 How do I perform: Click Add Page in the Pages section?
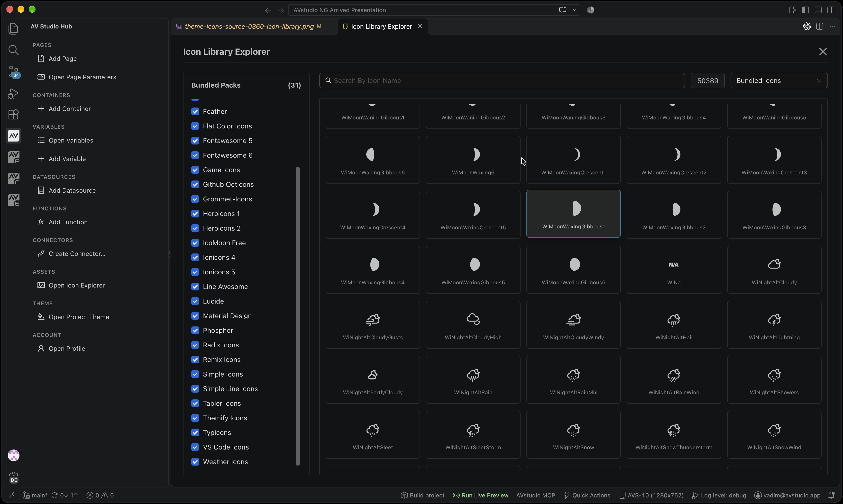coord(63,59)
